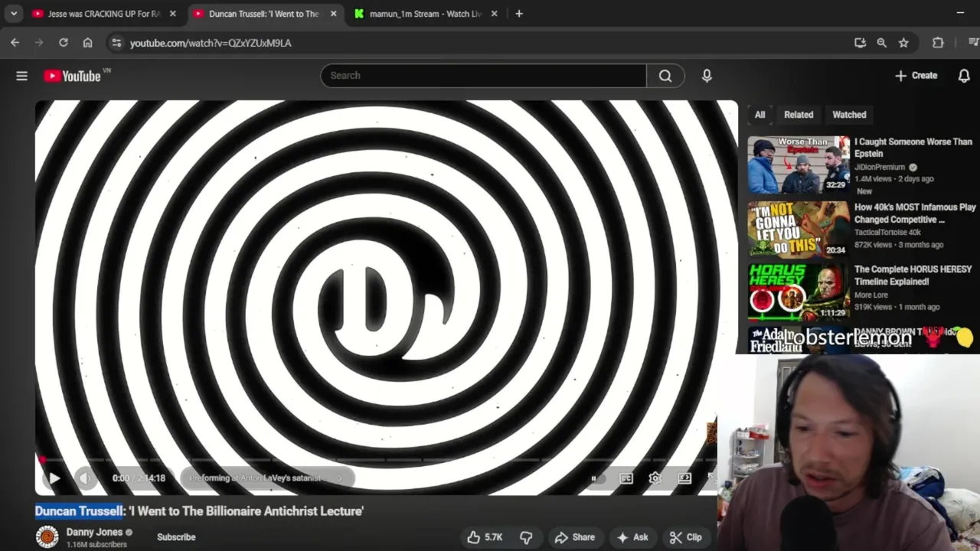
Task: View site information icon in address bar
Action: click(116, 43)
